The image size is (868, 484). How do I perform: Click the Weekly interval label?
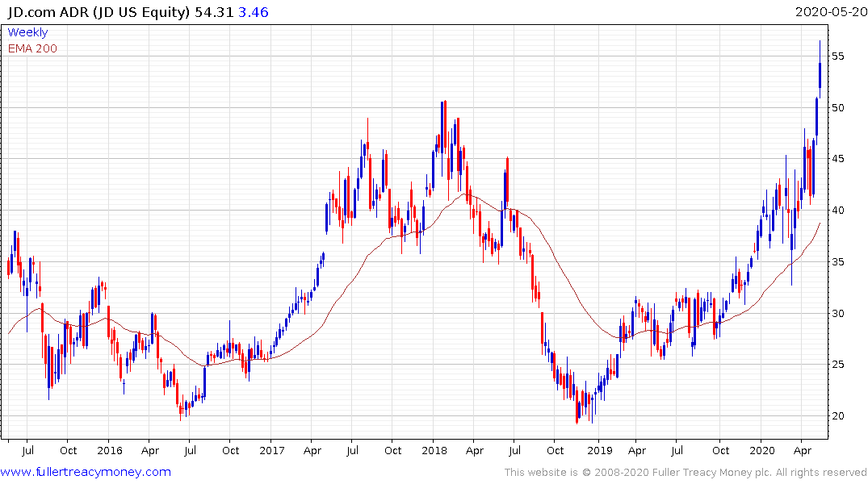27,32
